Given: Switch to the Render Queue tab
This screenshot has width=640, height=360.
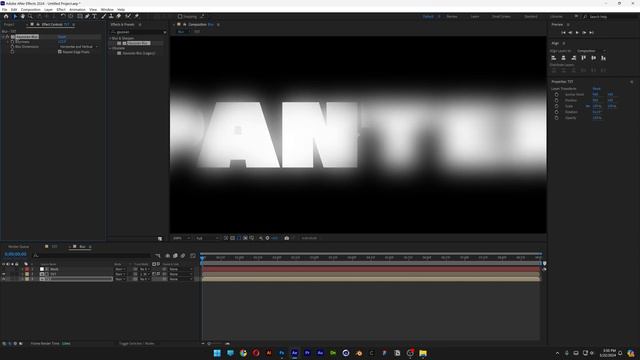Looking at the screenshot, I should pos(18,247).
